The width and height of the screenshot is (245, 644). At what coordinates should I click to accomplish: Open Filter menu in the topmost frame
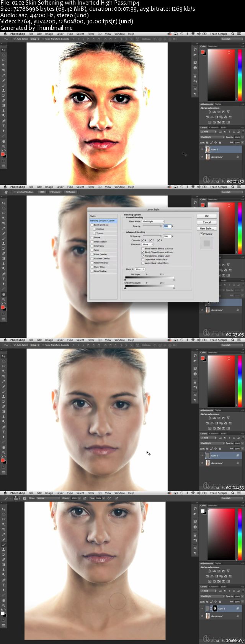point(91,34)
